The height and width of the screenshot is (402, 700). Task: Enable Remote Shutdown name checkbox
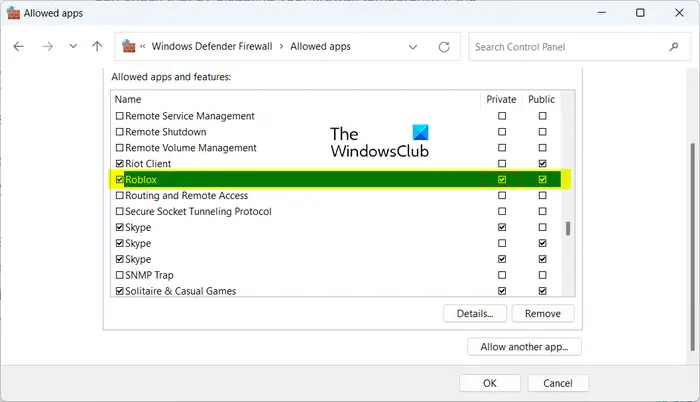(119, 132)
